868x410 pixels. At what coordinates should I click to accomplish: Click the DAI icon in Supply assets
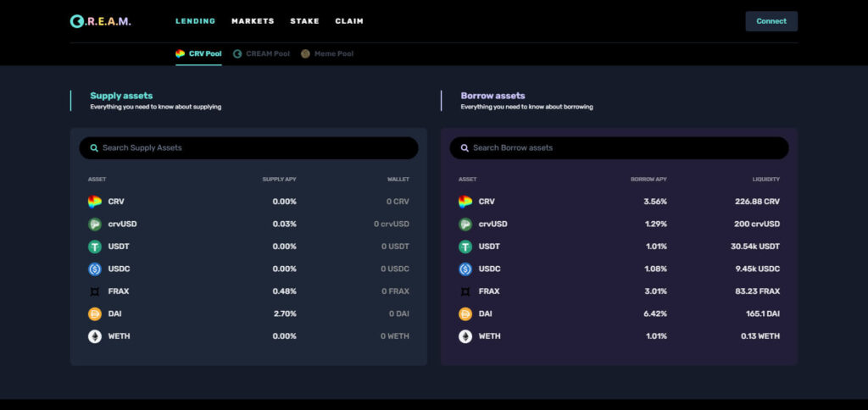click(95, 313)
